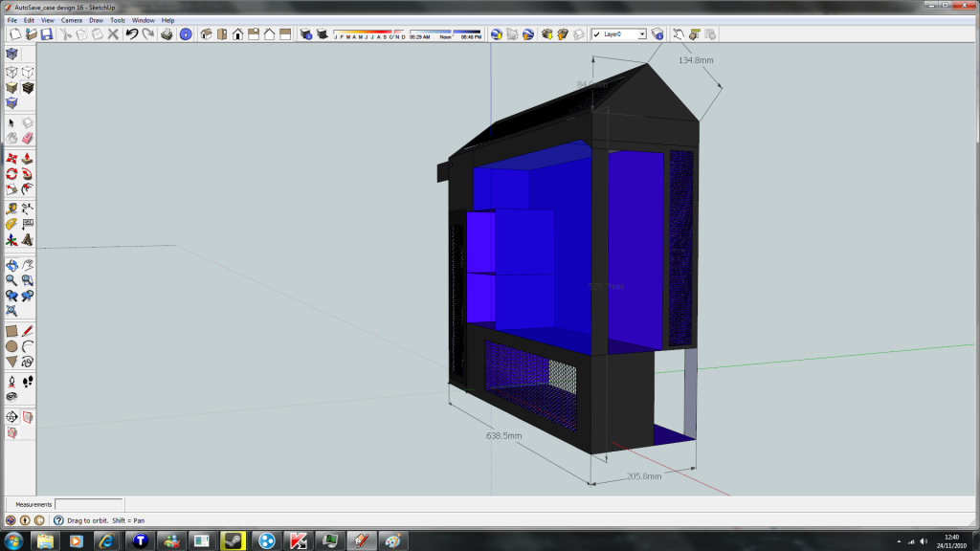Open Internet Explorer from the taskbar
980x551 pixels.
pyautogui.click(x=106, y=540)
